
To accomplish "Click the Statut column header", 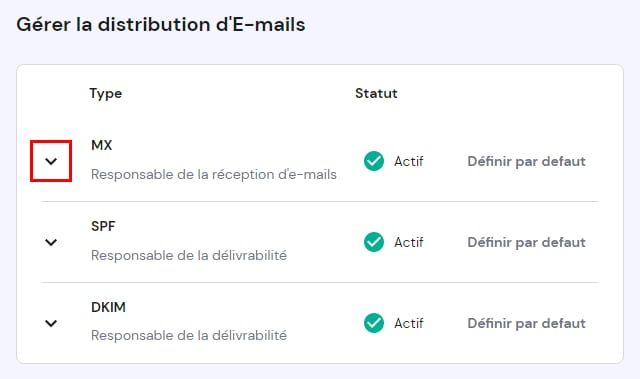I will coord(376,93).
